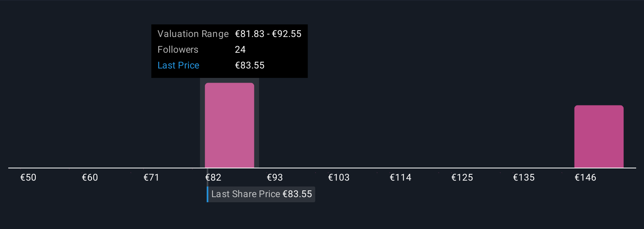Select the €93 axis label
This screenshot has height=229, width=644.
275,177
